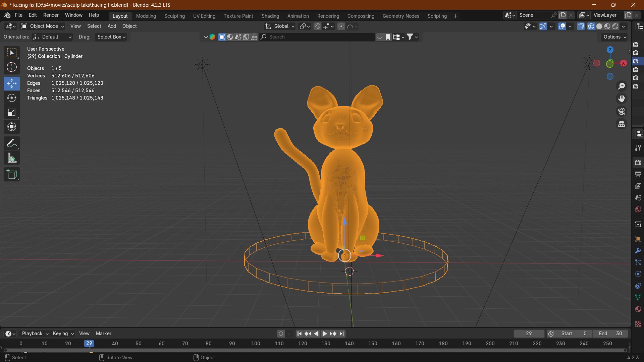Toggle X-Ray mode button
The width and height of the screenshot is (644, 362).
tap(581, 26)
